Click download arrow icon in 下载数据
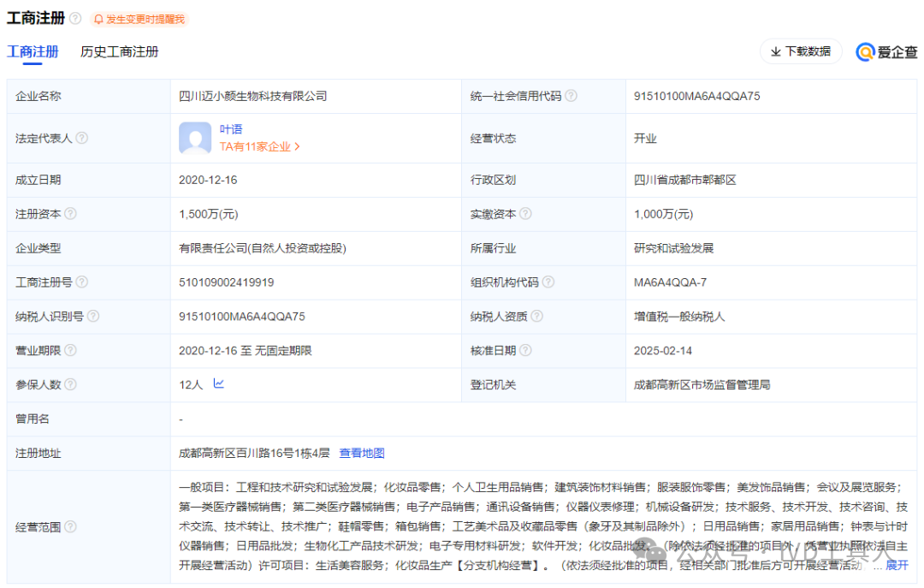The image size is (924, 588). (x=775, y=52)
